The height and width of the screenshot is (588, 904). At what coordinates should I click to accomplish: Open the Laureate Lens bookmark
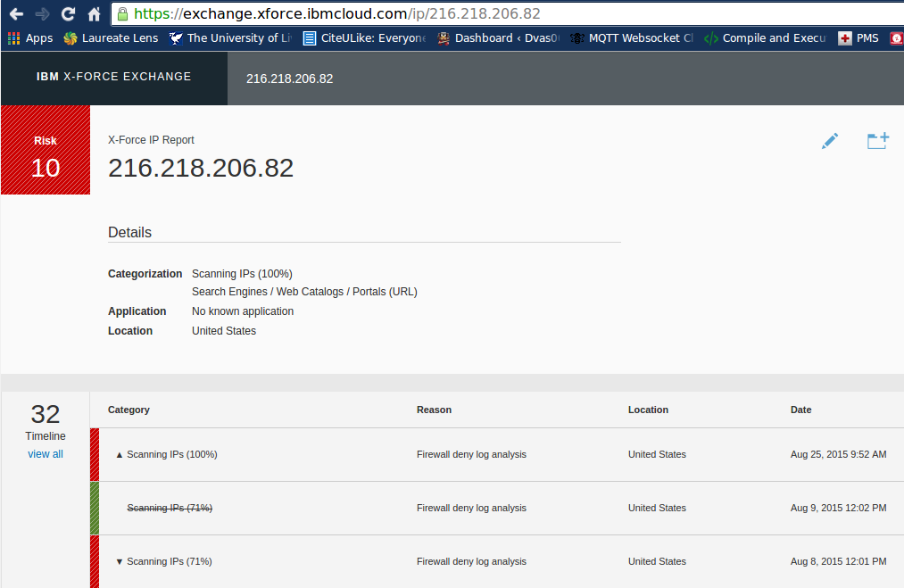[x=111, y=38]
